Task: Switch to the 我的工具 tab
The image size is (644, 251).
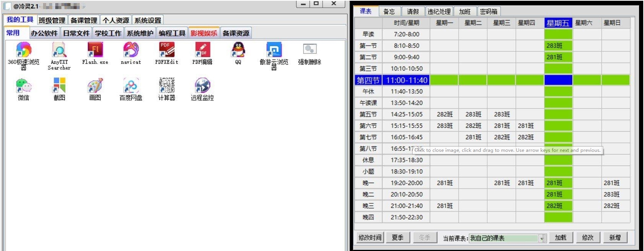Action: 20,20
